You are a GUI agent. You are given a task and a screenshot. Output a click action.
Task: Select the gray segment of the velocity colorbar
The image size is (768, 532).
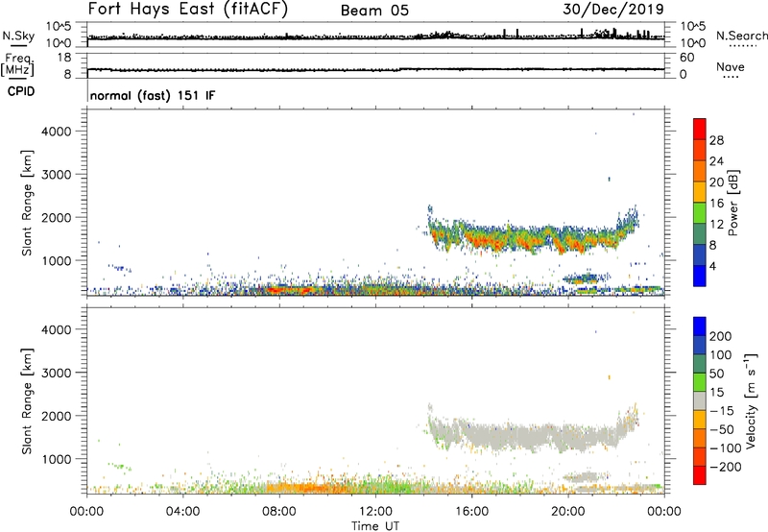[700, 400]
